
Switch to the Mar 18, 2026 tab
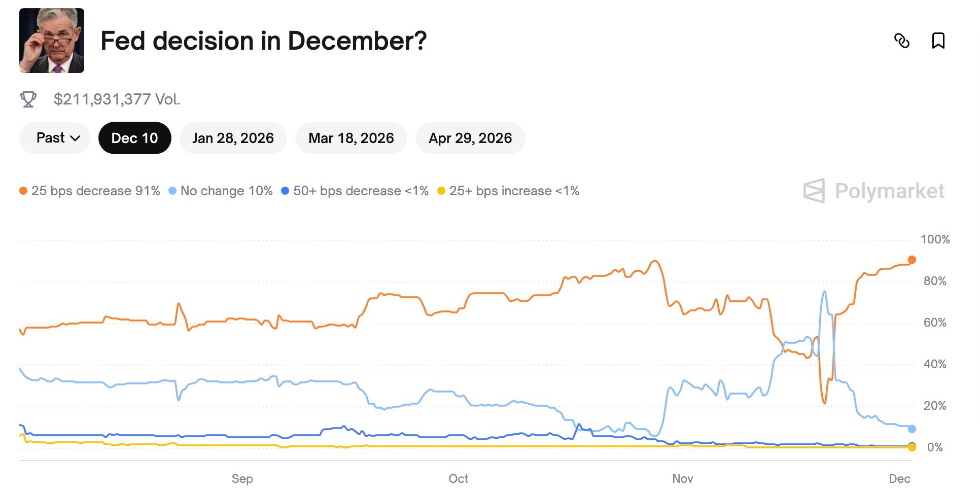point(351,138)
